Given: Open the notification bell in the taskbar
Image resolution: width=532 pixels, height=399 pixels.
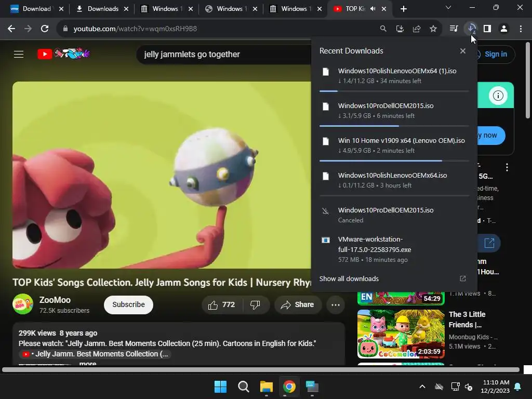Looking at the screenshot, I should coord(518,387).
